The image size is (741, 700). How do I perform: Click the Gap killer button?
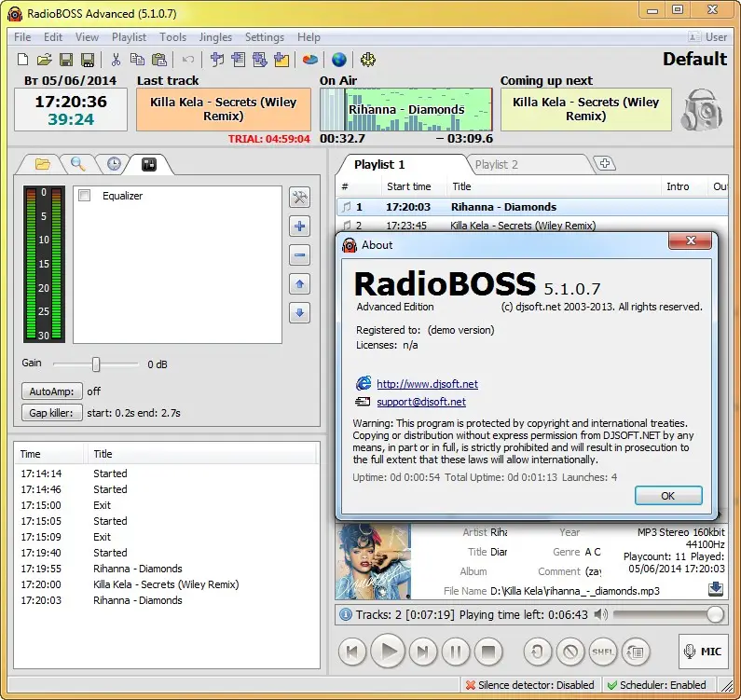tap(52, 413)
